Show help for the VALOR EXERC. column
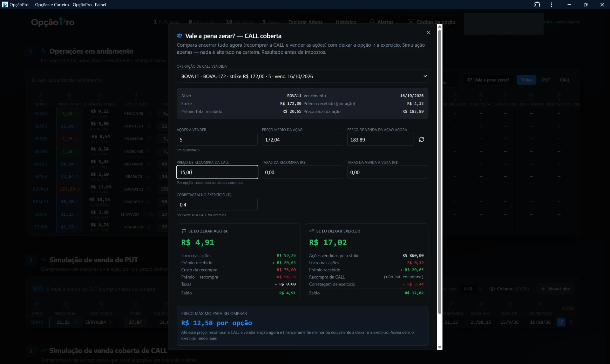The width and height of the screenshot is (610, 364). 455,95
